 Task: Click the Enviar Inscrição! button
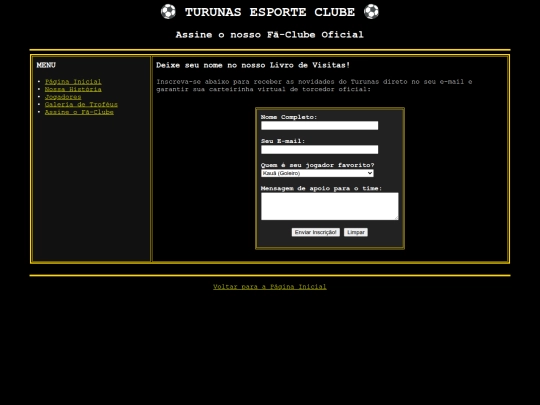[x=315, y=232]
